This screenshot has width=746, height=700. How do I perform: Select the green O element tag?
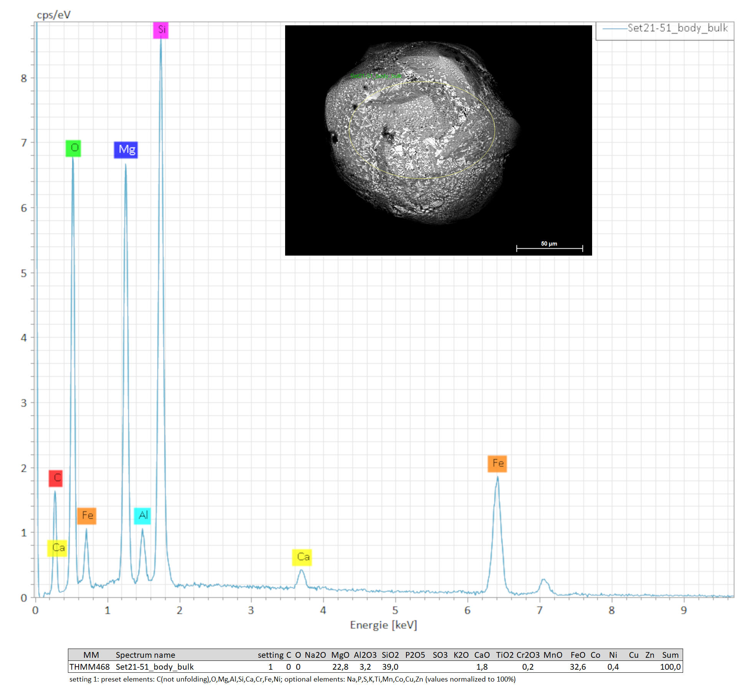coord(73,148)
